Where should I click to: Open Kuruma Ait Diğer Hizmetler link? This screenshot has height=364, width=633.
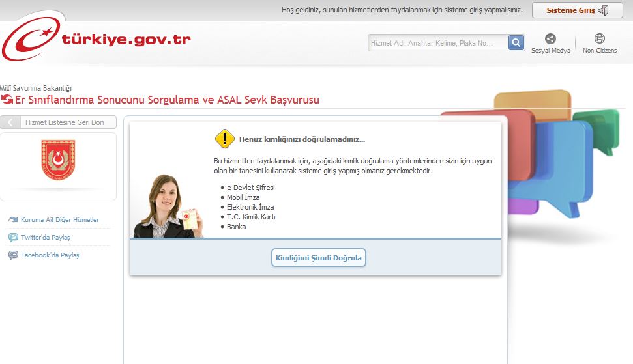(60, 220)
